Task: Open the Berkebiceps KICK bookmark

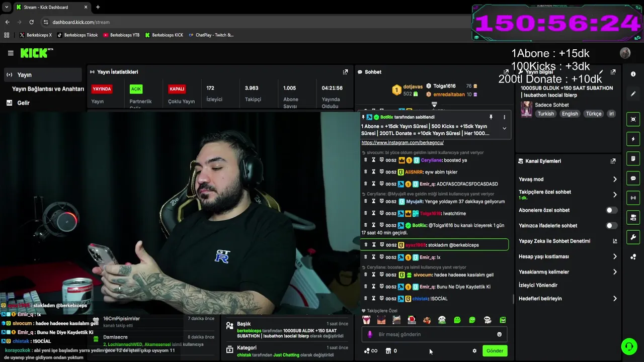Action: click(x=164, y=35)
